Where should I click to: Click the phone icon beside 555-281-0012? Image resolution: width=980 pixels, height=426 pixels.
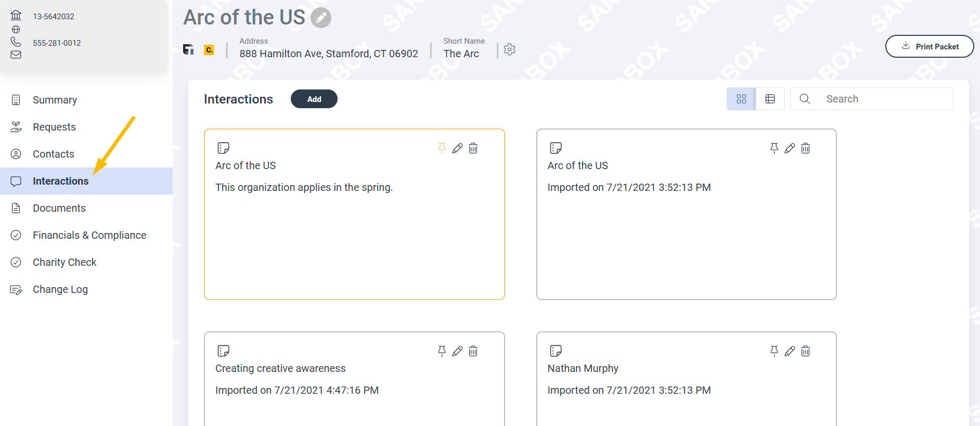(x=16, y=42)
